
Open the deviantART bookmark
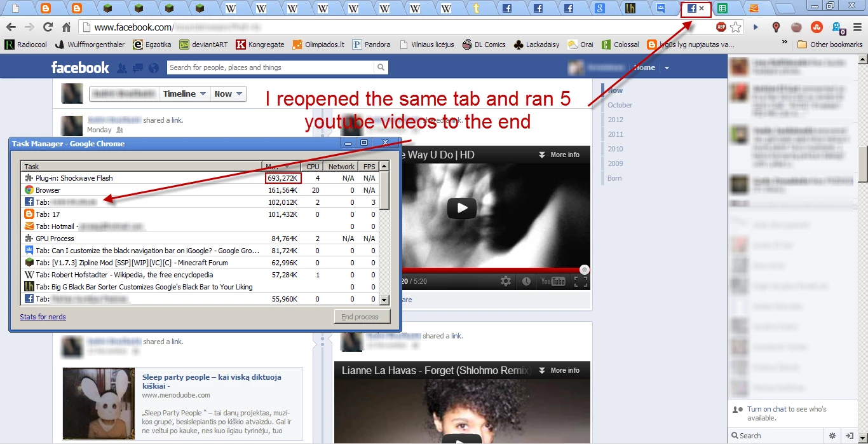[202, 45]
